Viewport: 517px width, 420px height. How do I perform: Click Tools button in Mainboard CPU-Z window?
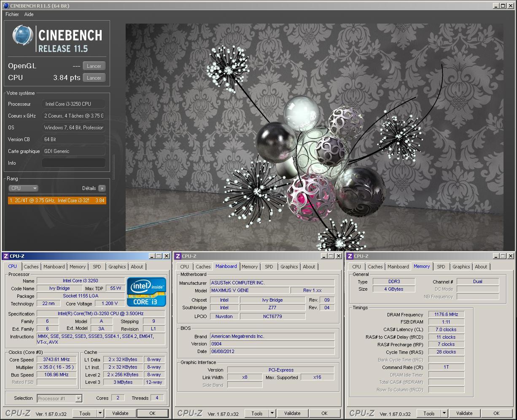click(x=257, y=413)
